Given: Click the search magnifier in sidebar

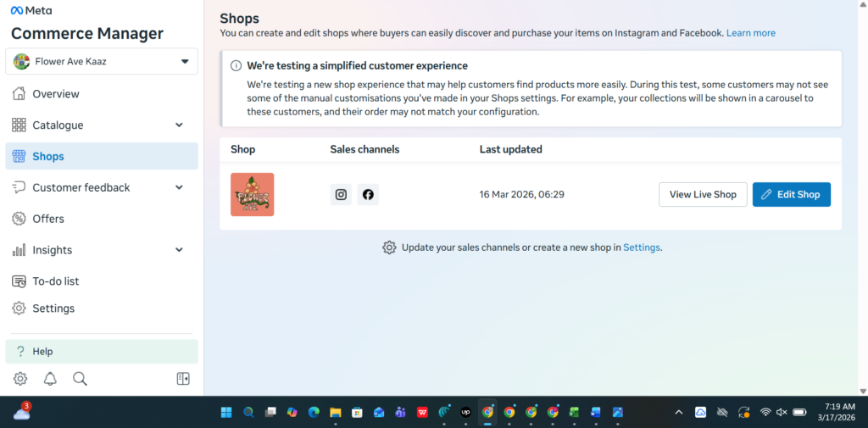Looking at the screenshot, I should coord(80,379).
